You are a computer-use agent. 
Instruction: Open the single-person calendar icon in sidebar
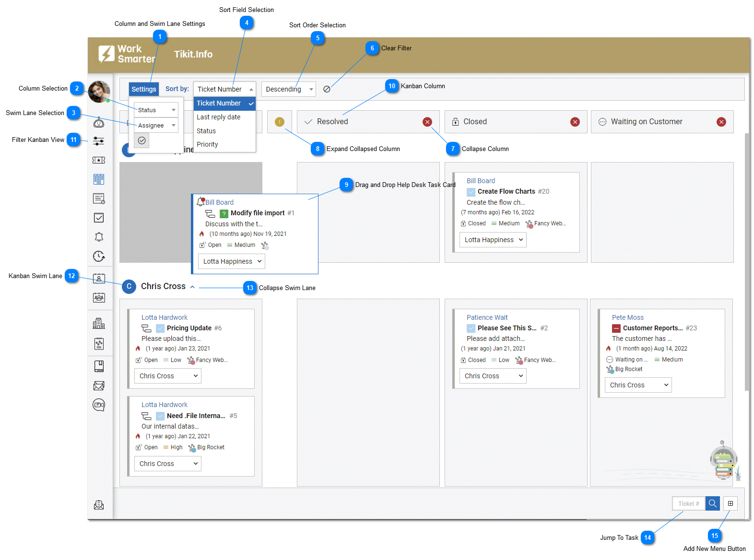(x=99, y=279)
